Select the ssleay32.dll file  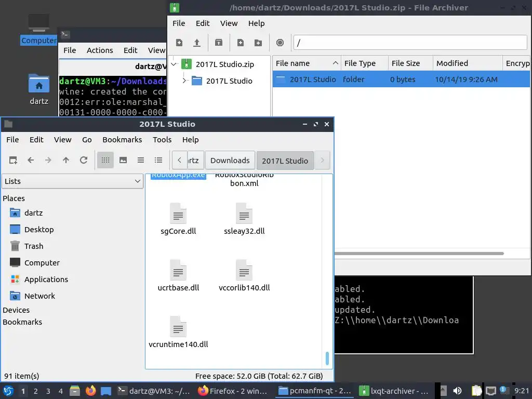click(x=244, y=220)
